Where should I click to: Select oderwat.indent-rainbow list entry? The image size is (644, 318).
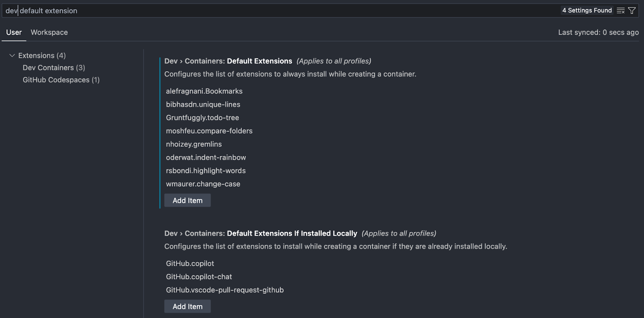point(206,157)
